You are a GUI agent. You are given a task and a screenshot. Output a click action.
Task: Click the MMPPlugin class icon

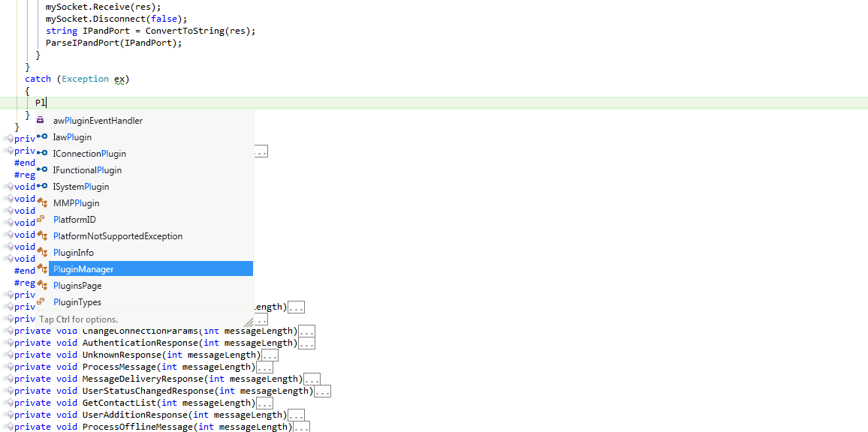coord(41,203)
